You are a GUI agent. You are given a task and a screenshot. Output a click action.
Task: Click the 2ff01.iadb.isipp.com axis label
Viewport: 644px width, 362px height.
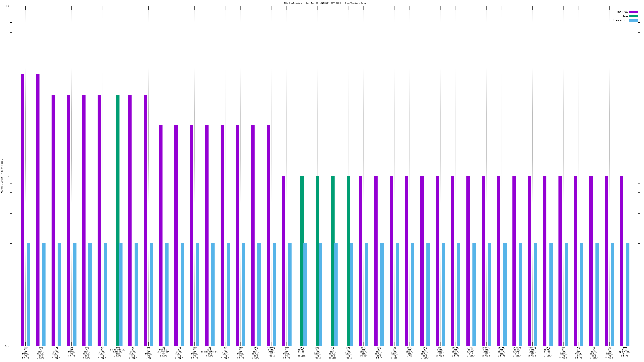455,352
